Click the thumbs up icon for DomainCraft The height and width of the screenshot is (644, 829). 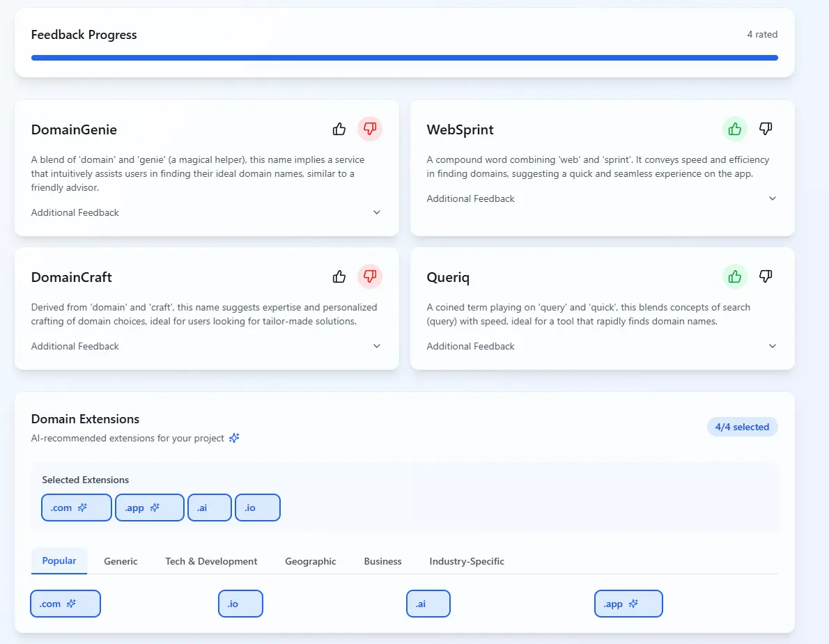tap(339, 276)
